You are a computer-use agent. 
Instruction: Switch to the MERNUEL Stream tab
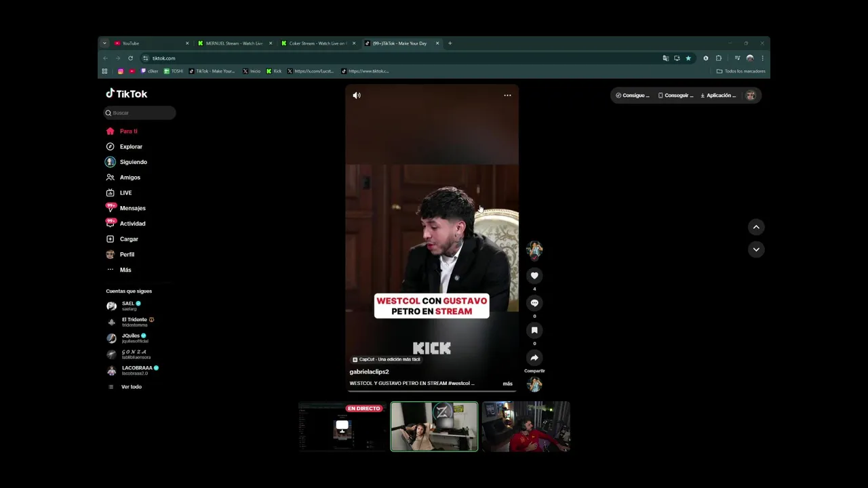click(x=235, y=43)
